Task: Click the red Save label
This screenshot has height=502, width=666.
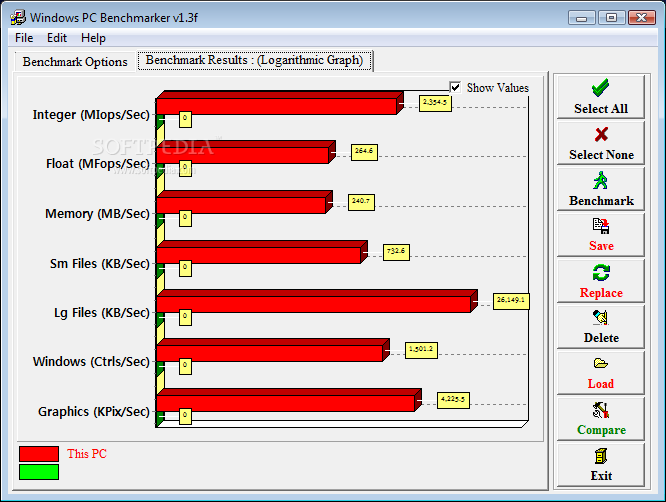Action: click(x=601, y=246)
